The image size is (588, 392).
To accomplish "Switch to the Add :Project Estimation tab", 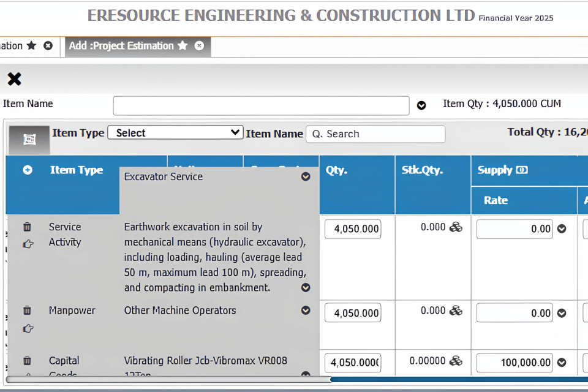I will tap(121, 46).
